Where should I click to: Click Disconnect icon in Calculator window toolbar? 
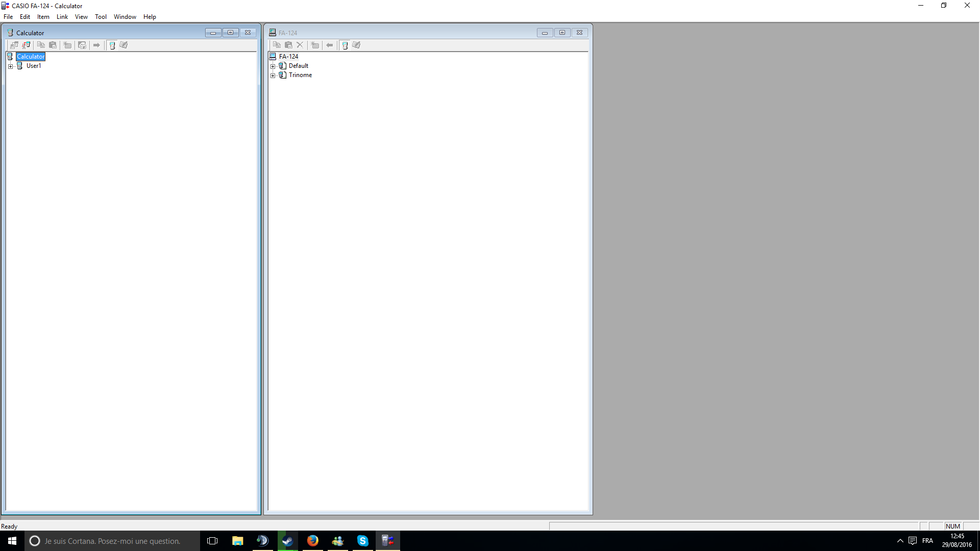click(x=26, y=45)
